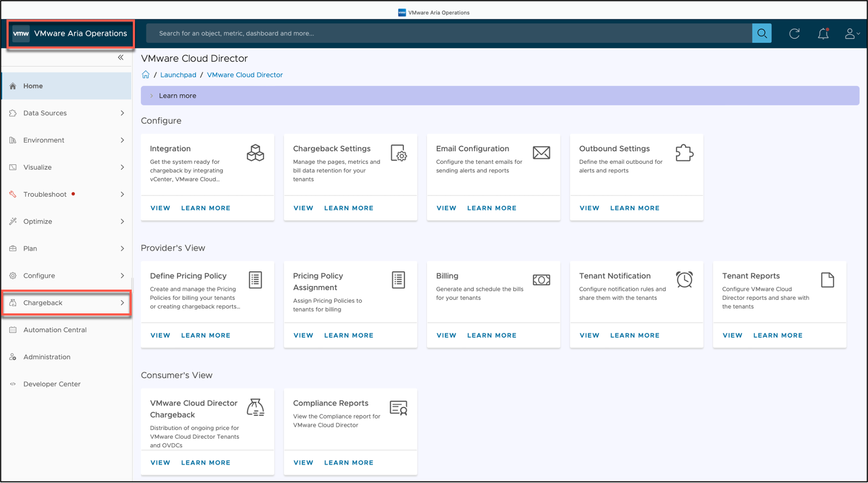Follow the Launchpad breadcrumb link
868x483 pixels.
(x=178, y=75)
